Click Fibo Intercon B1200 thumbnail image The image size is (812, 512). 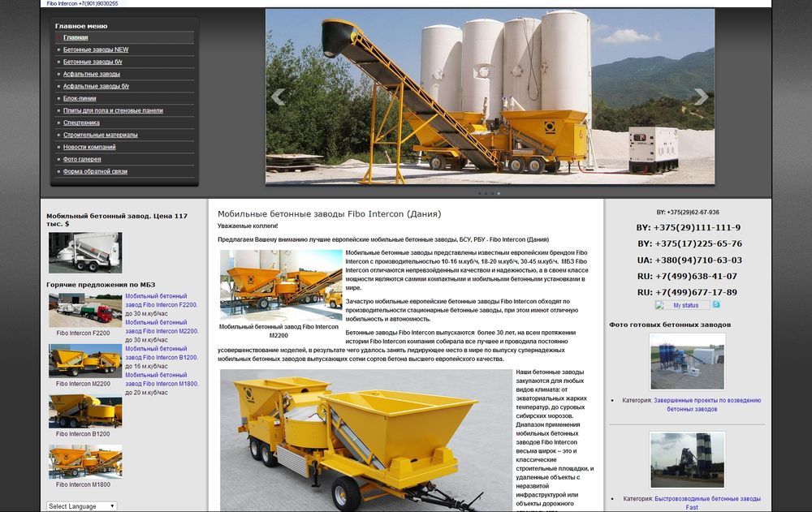point(85,411)
